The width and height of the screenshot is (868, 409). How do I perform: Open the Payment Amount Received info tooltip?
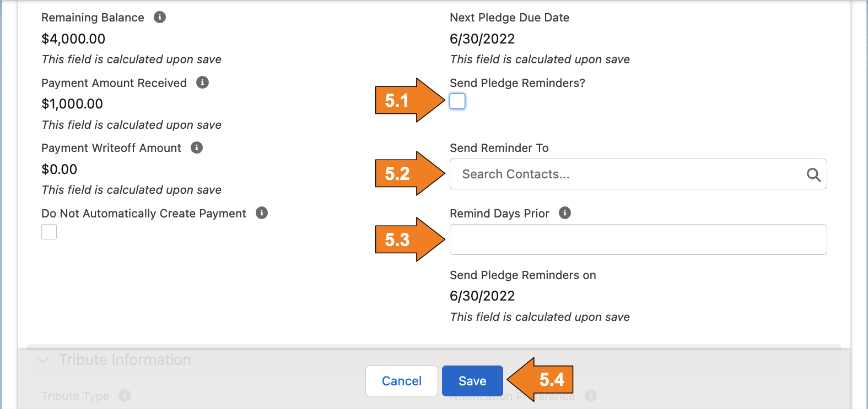[202, 83]
